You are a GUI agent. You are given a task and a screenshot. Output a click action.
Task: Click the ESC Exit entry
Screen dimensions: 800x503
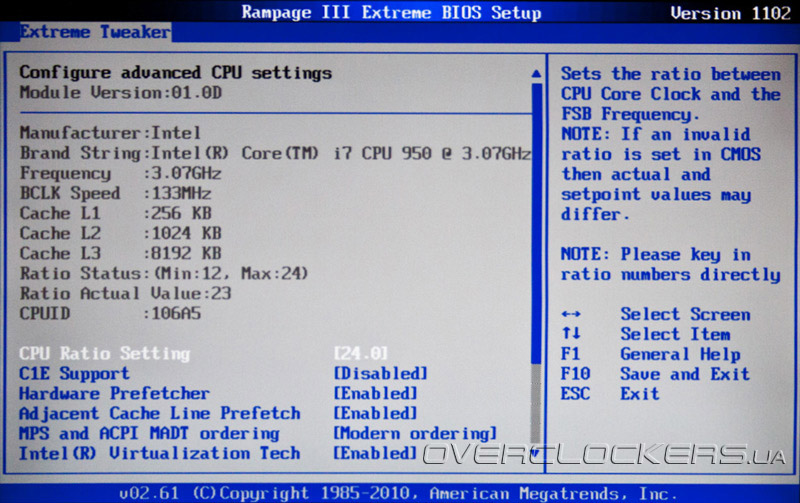point(610,394)
